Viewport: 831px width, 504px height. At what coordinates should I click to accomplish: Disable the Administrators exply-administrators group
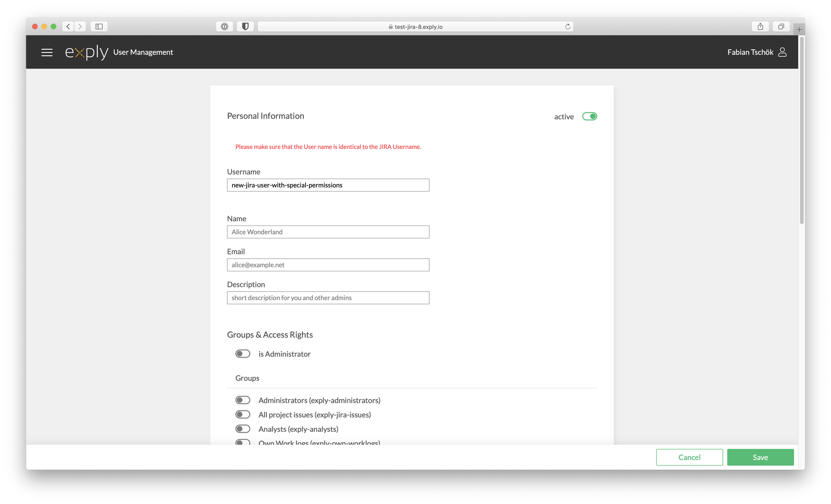(242, 399)
